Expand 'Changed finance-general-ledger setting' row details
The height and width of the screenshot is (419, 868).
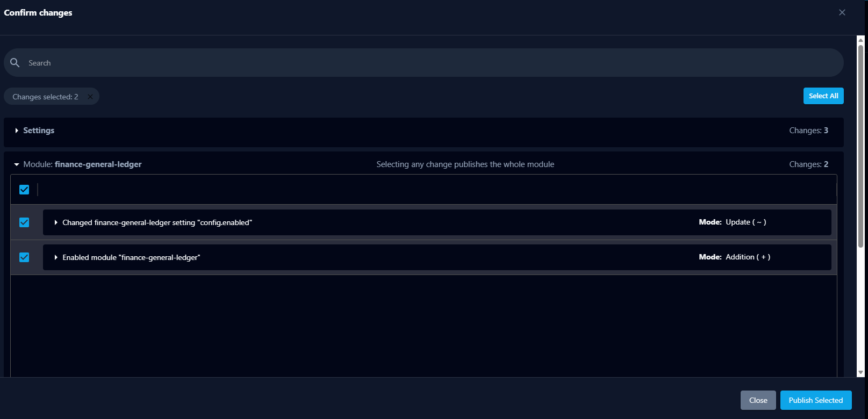56,222
